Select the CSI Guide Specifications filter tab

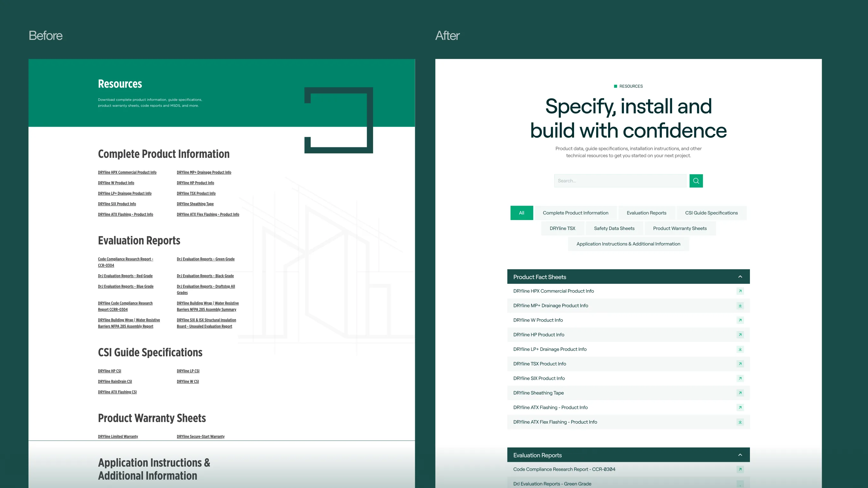coord(711,213)
